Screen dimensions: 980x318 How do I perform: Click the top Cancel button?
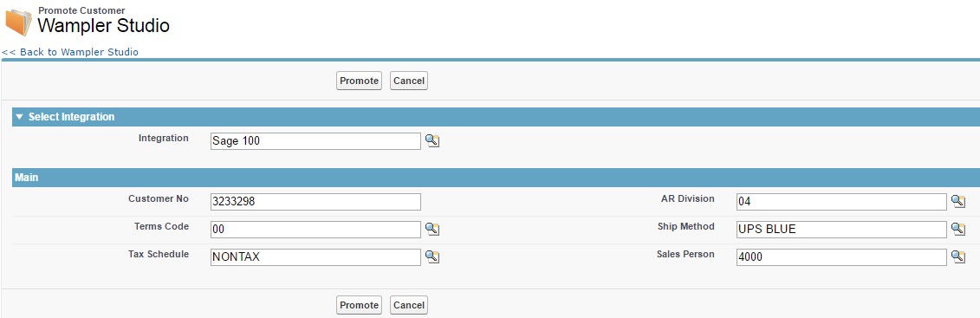point(409,81)
